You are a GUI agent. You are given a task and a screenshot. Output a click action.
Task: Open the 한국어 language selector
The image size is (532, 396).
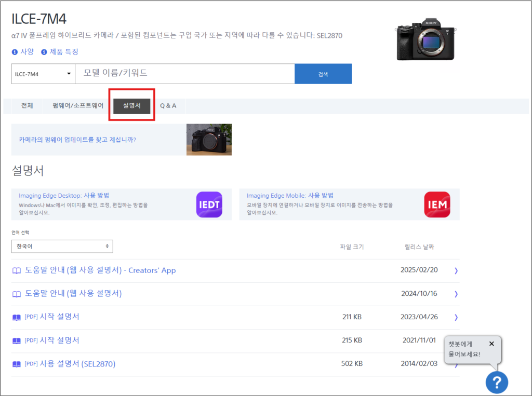point(62,247)
